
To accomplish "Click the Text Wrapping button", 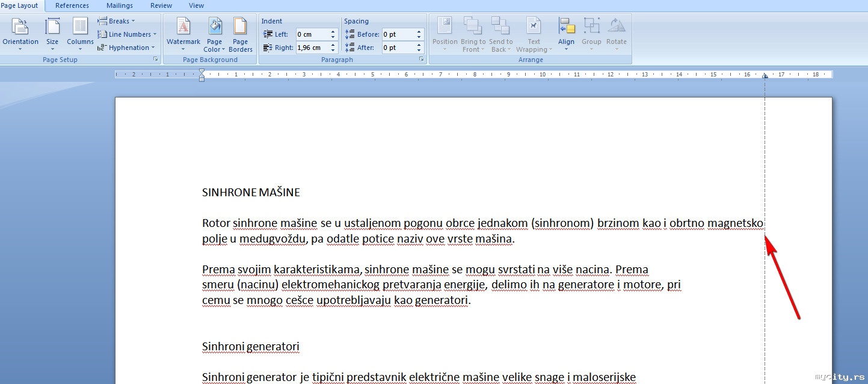I will (534, 34).
